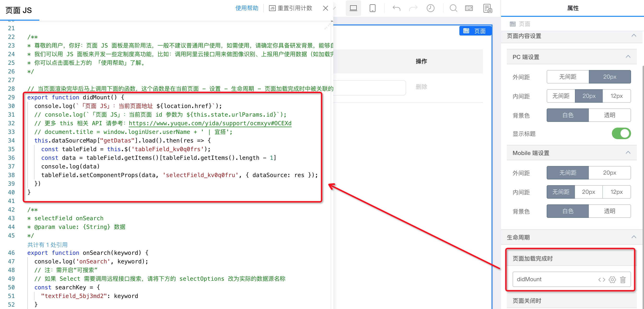The width and height of the screenshot is (644, 309).
Task: Select 透明 for PC 背景色
Action: pos(609,115)
